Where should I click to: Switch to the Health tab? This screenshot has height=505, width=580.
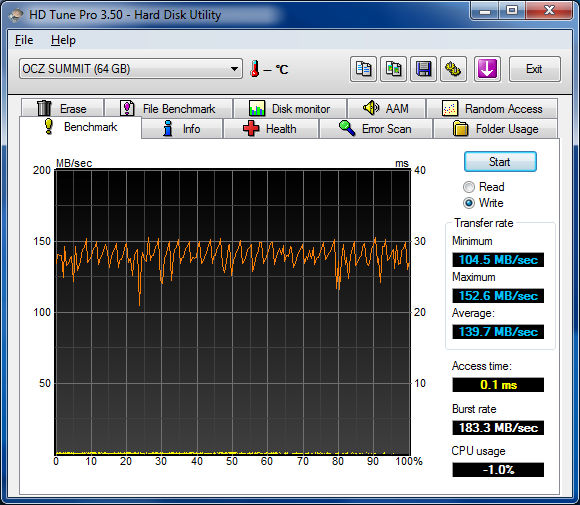click(x=271, y=129)
